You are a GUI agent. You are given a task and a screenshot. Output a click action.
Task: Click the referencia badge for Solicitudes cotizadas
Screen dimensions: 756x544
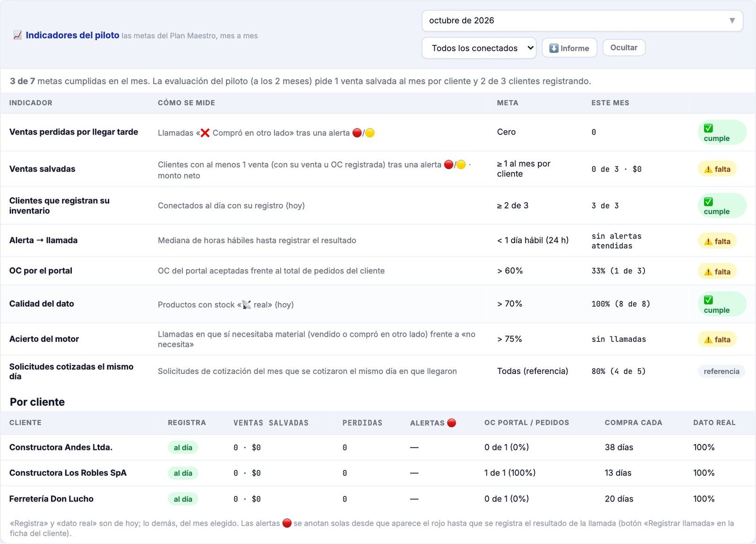point(722,371)
